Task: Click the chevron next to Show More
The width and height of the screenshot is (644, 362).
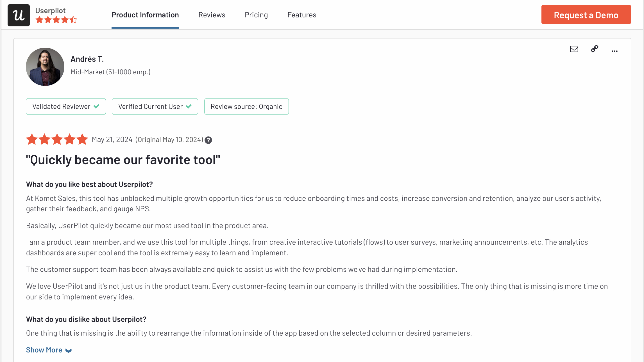Action: coord(68,350)
